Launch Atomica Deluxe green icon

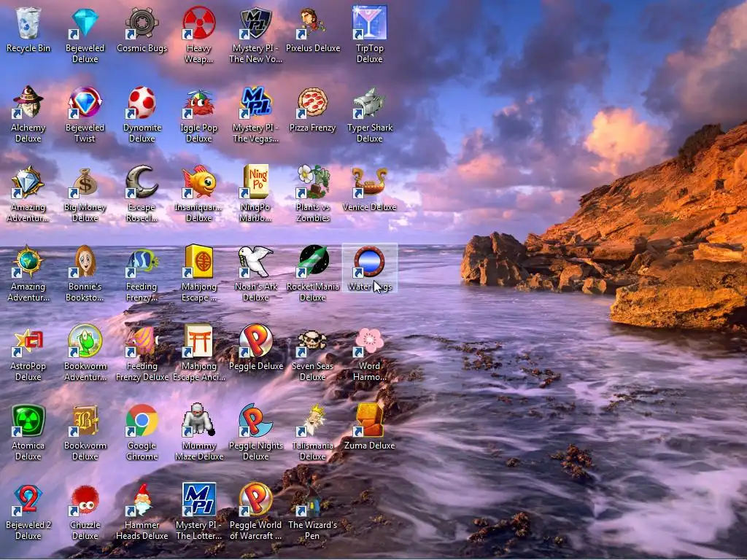click(28, 421)
